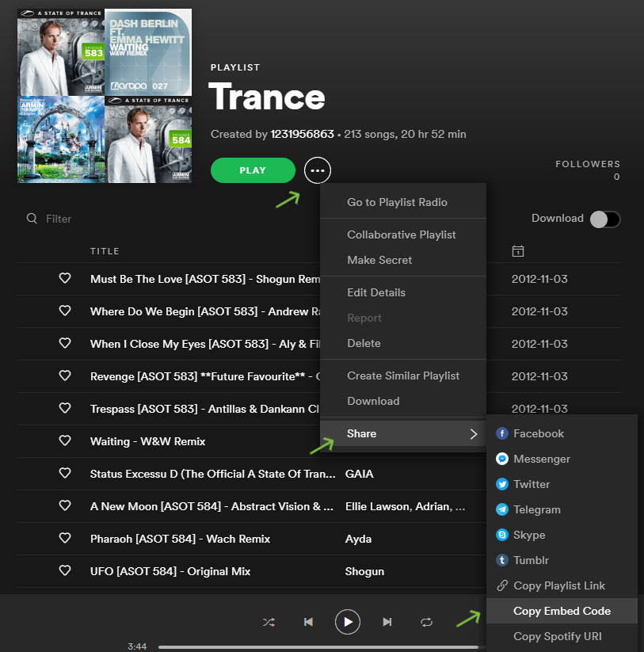Click the ASOT 584 cover thumbnail
644x652 pixels.
(x=148, y=139)
